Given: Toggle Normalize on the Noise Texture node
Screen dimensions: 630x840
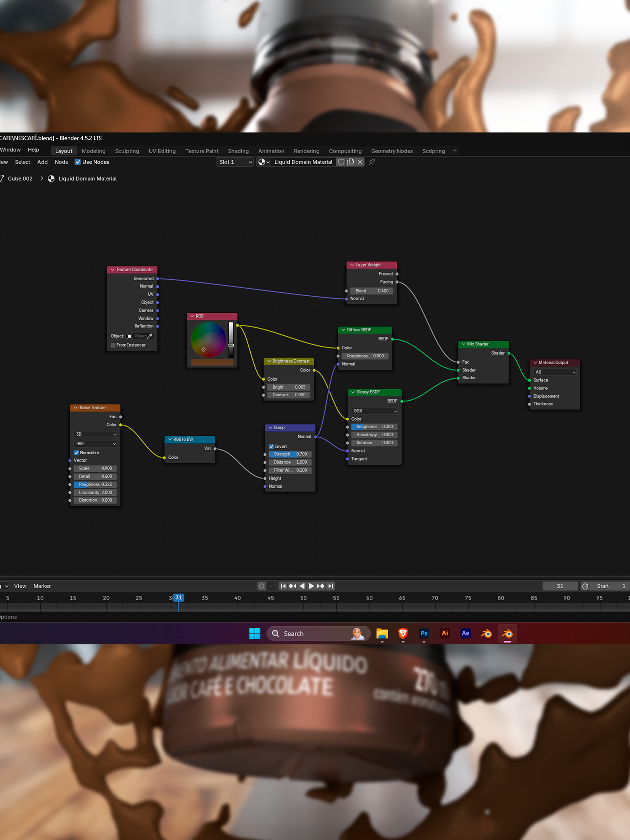Looking at the screenshot, I should [76, 453].
